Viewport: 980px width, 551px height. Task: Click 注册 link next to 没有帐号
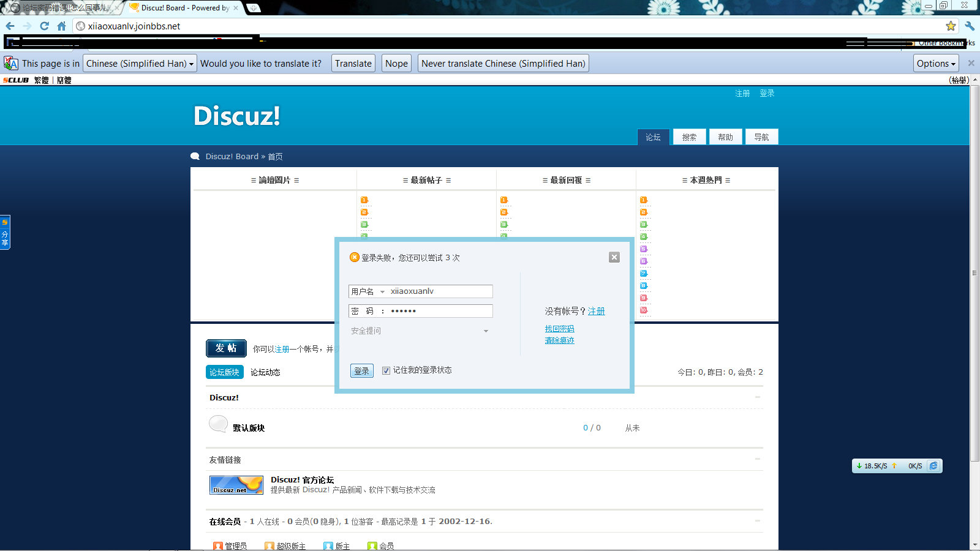tap(596, 311)
